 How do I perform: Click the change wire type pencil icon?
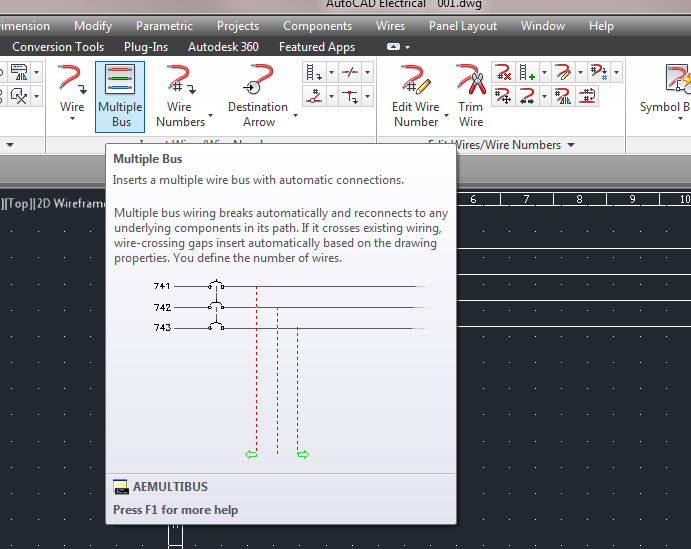563,72
